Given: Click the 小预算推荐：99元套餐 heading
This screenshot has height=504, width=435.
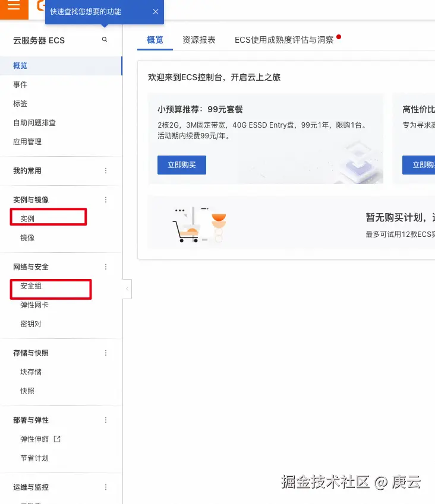Looking at the screenshot, I should point(200,109).
